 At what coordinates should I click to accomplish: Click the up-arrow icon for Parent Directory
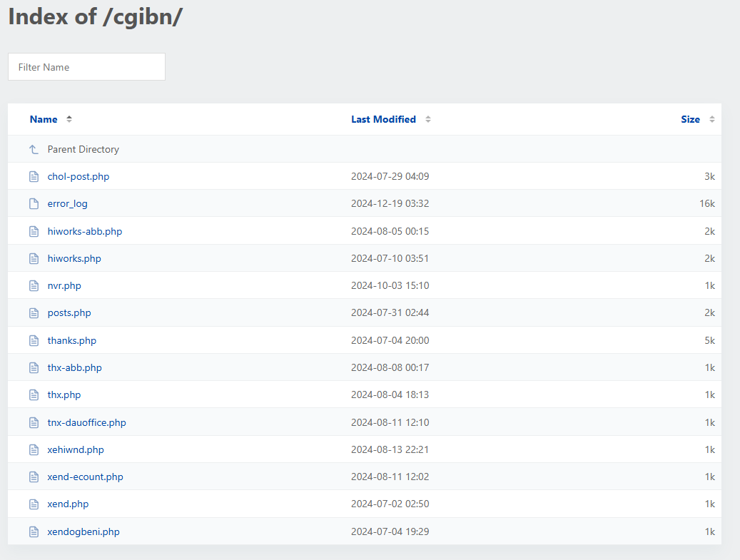34,149
